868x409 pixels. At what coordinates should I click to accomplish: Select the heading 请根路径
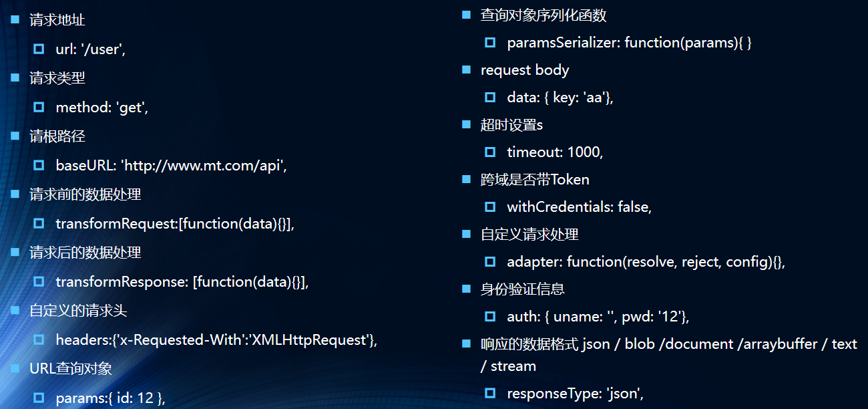[57, 136]
